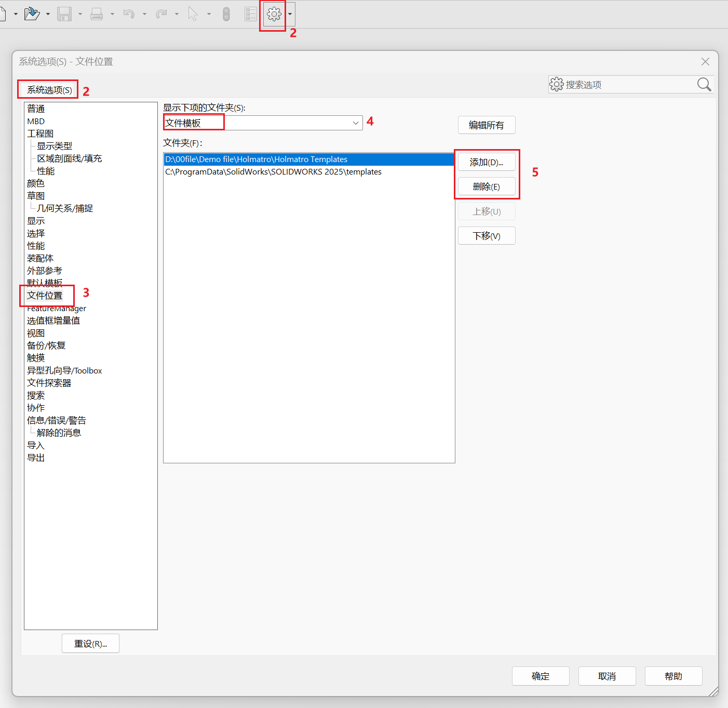The width and height of the screenshot is (728, 708).
Task: Click the Rebuild traffic light icon
Action: pos(226,14)
